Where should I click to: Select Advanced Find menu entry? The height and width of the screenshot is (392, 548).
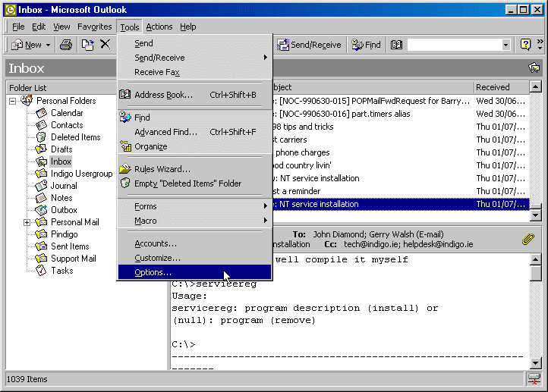tap(194, 132)
